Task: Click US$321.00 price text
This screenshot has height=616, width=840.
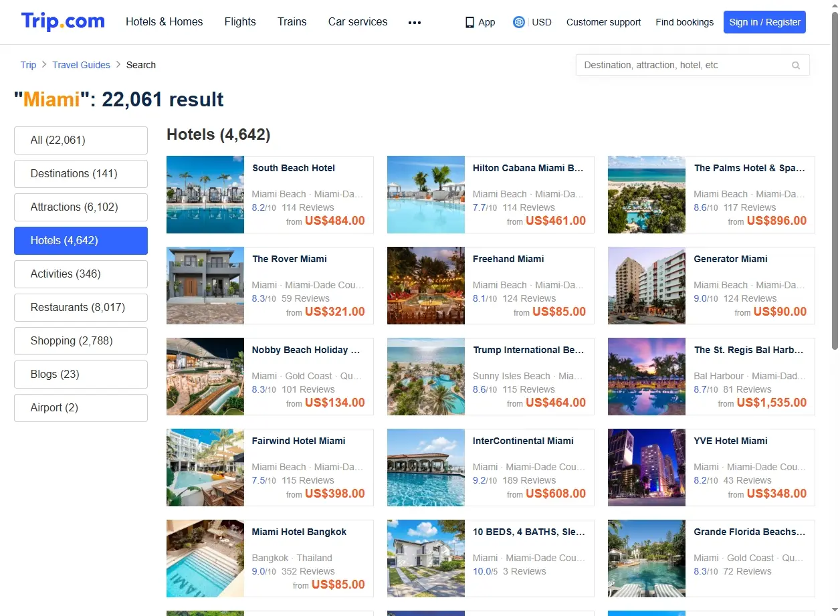Action: (335, 312)
